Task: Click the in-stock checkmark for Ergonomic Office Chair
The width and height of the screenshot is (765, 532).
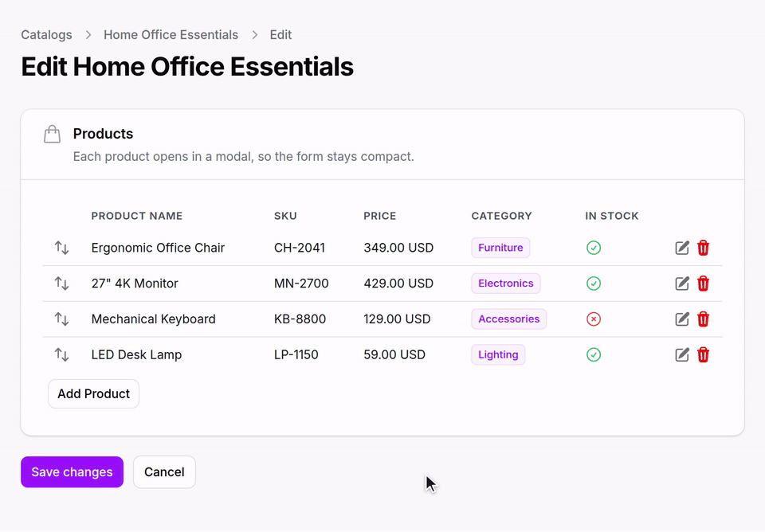Action: [593, 248]
